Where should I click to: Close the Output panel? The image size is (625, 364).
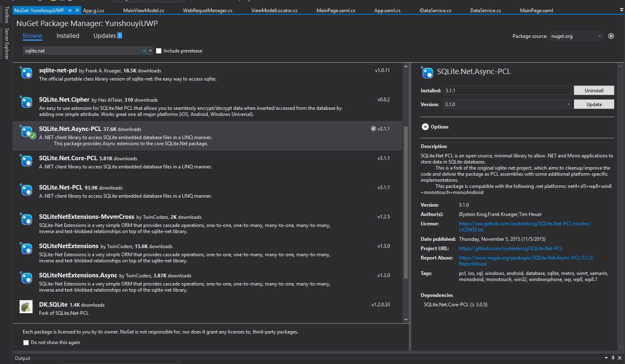[620, 358]
